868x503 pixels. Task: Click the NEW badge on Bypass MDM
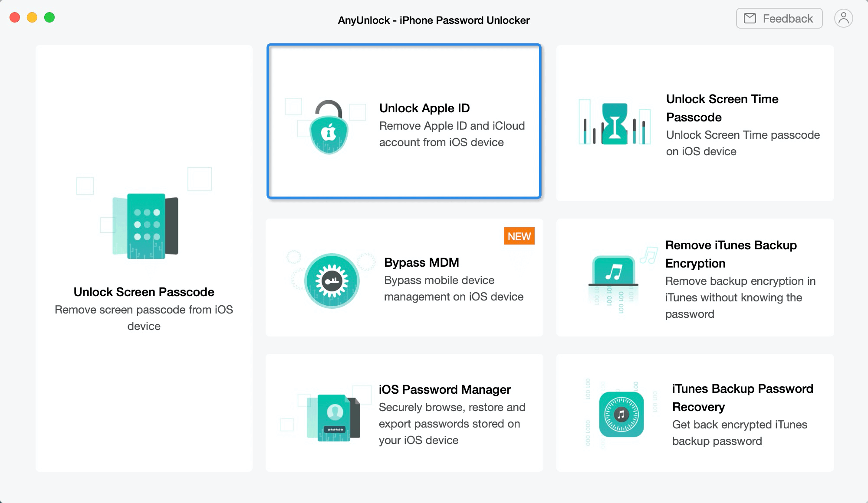pyautogui.click(x=519, y=236)
